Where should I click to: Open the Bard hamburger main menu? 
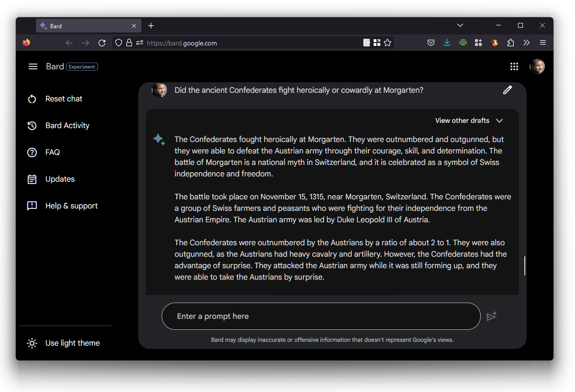pyautogui.click(x=33, y=66)
